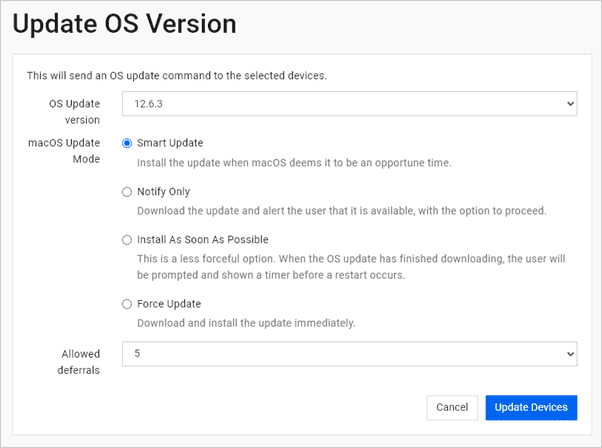Click the 'Download and install the update immediately' description
This screenshot has width=602, height=448.
click(x=246, y=323)
